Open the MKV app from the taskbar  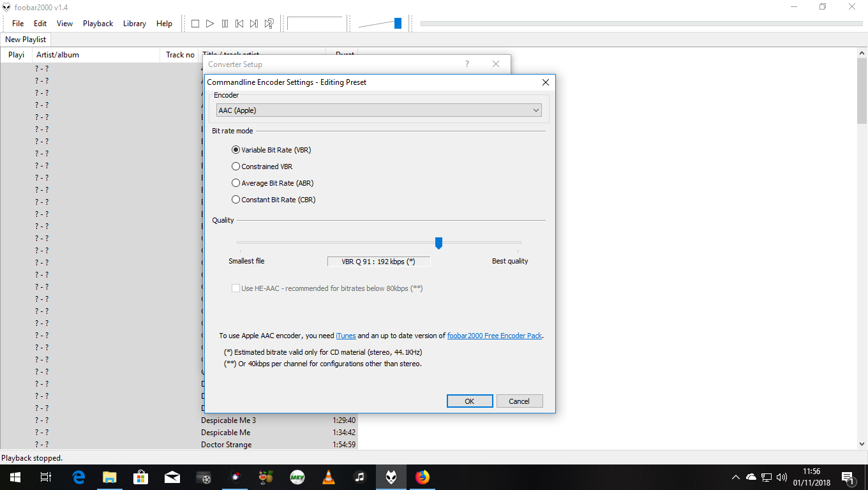(297, 477)
